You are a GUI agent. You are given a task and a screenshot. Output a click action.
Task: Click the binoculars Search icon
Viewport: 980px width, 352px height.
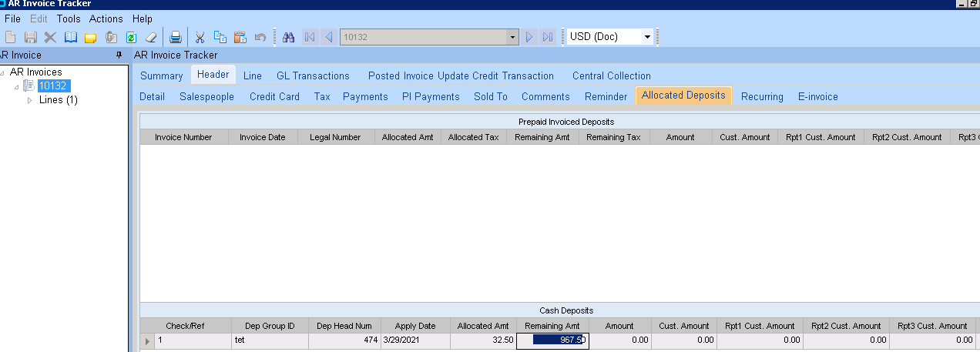click(x=289, y=37)
